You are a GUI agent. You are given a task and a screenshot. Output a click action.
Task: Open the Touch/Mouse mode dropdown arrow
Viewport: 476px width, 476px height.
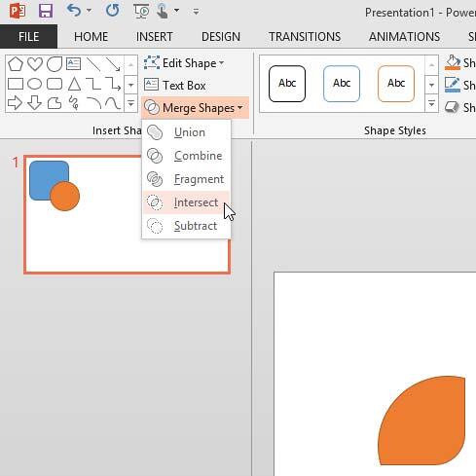176,11
